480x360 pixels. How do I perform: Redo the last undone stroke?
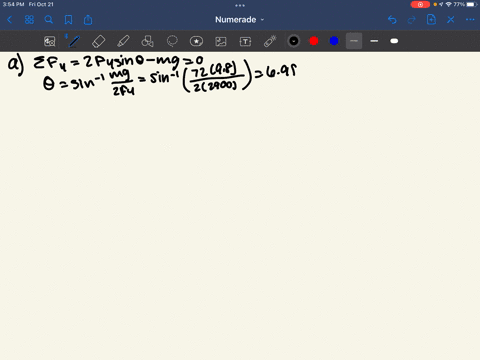(412, 20)
